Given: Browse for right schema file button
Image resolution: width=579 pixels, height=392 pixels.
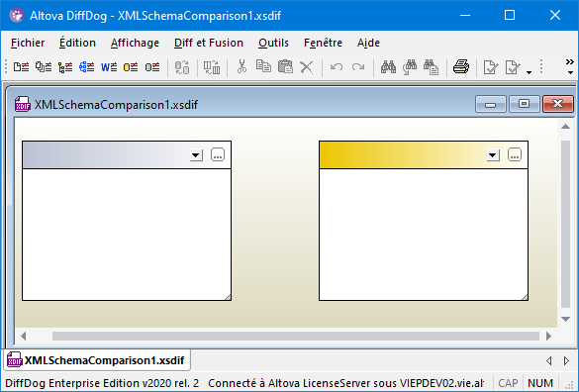Looking at the screenshot, I should point(515,154).
